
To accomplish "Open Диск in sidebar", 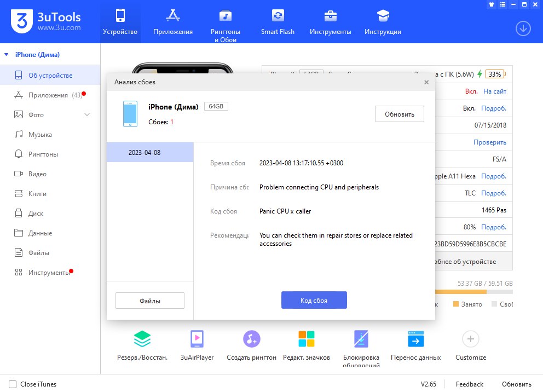I will click(50, 214).
